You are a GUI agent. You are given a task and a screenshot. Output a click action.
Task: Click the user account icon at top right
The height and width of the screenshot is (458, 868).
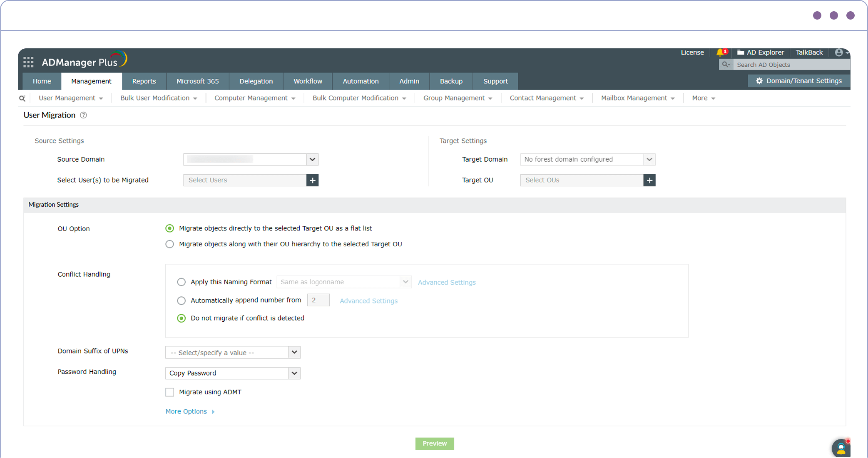pos(838,52)
